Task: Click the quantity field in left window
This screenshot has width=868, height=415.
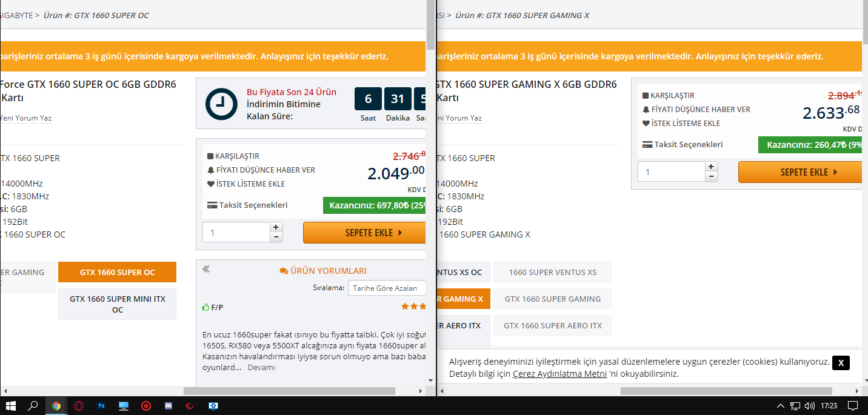Action: 236,232
